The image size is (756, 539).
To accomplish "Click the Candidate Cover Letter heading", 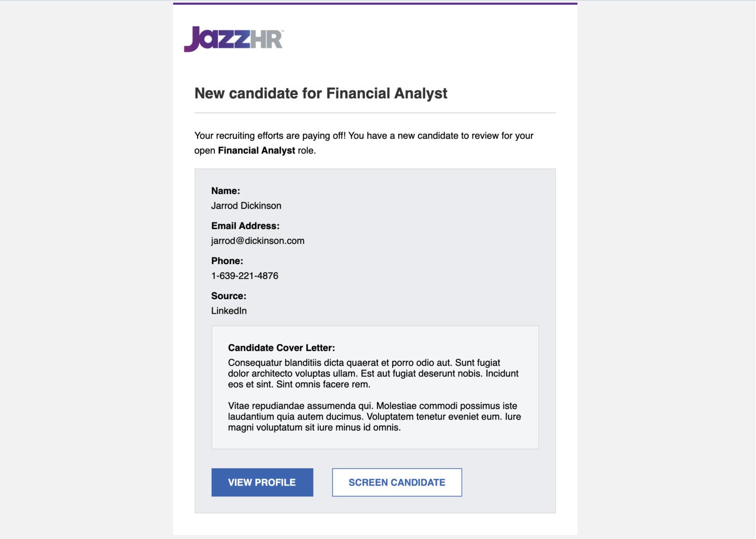I will [x=282, y=348].
